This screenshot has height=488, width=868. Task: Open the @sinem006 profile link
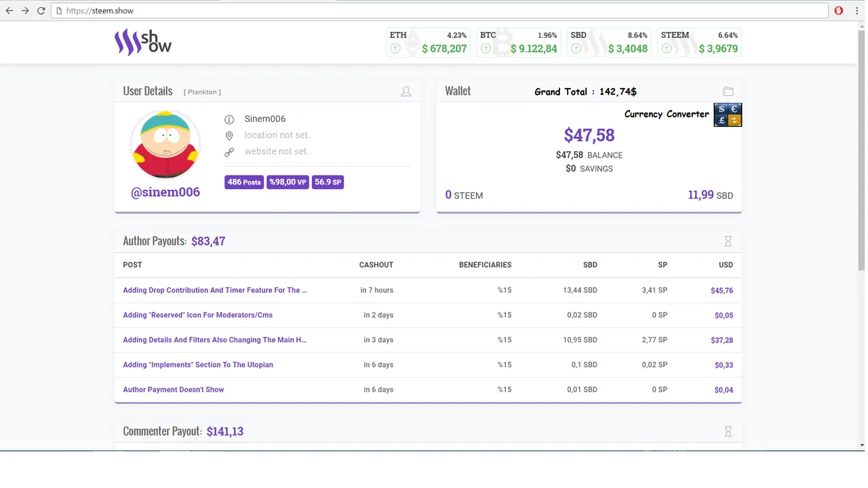point(165,192)
